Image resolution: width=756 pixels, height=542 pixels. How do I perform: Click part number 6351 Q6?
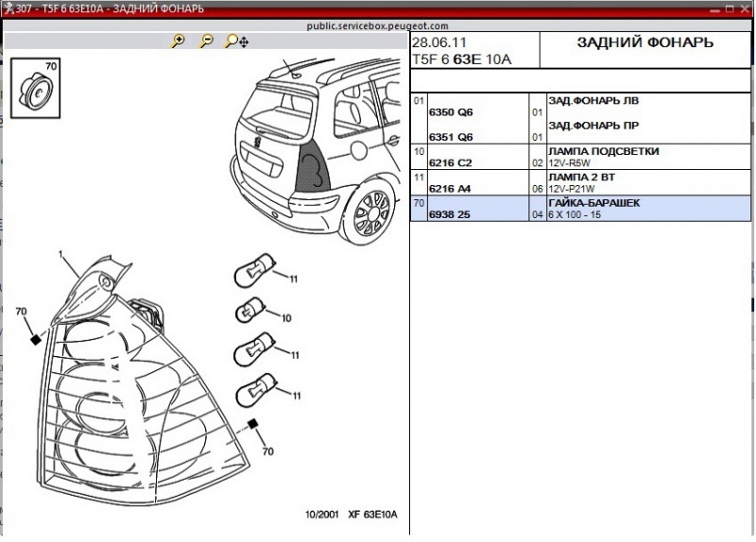(450, 137)
